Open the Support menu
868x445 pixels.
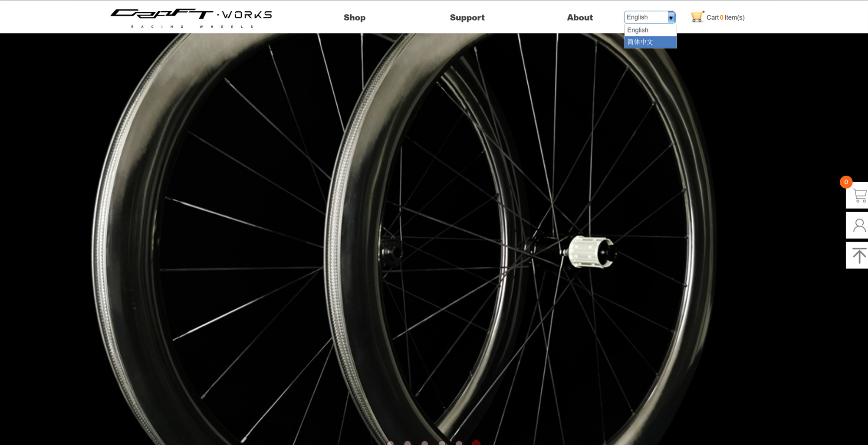point(467,18)
